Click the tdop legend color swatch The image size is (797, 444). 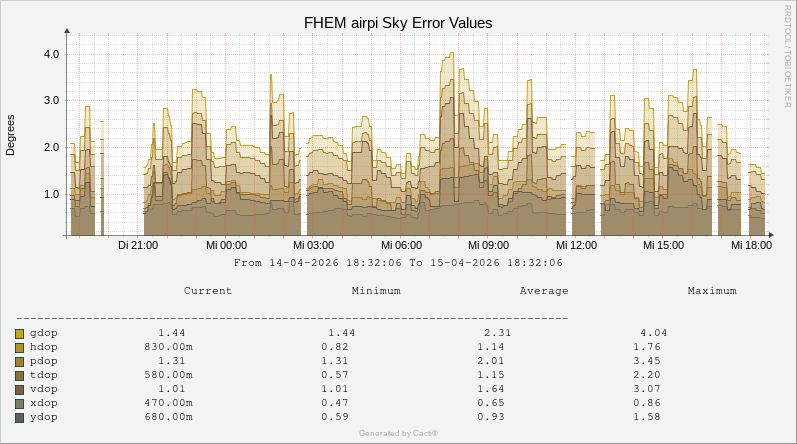[x=20, y=375]
